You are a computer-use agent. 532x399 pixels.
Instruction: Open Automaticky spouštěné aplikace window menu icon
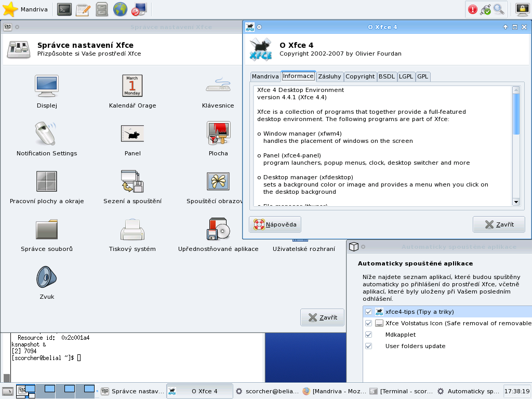(x=353, y=247)
